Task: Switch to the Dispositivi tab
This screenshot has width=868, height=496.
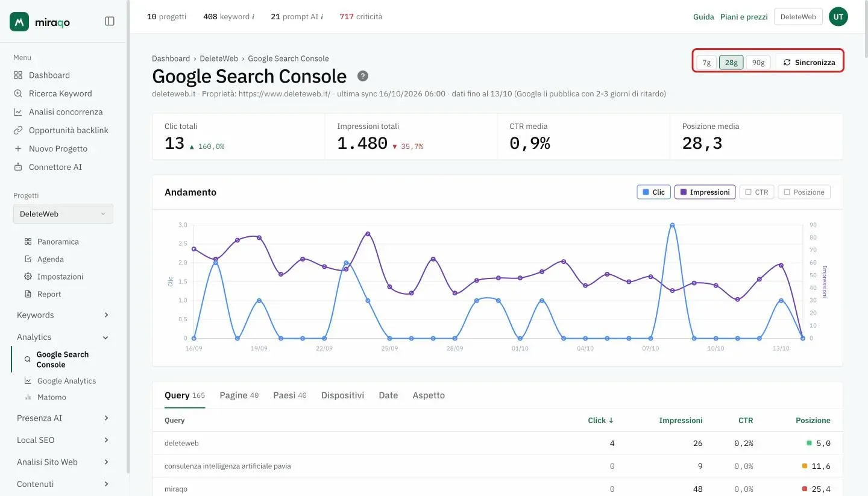Action: click(342, 395)
